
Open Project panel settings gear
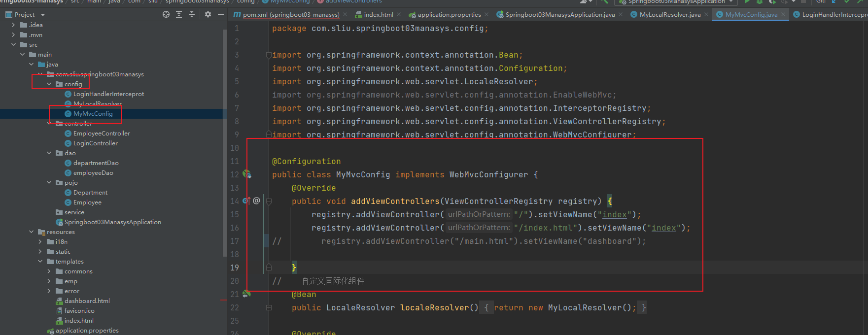tap(208, 15)
